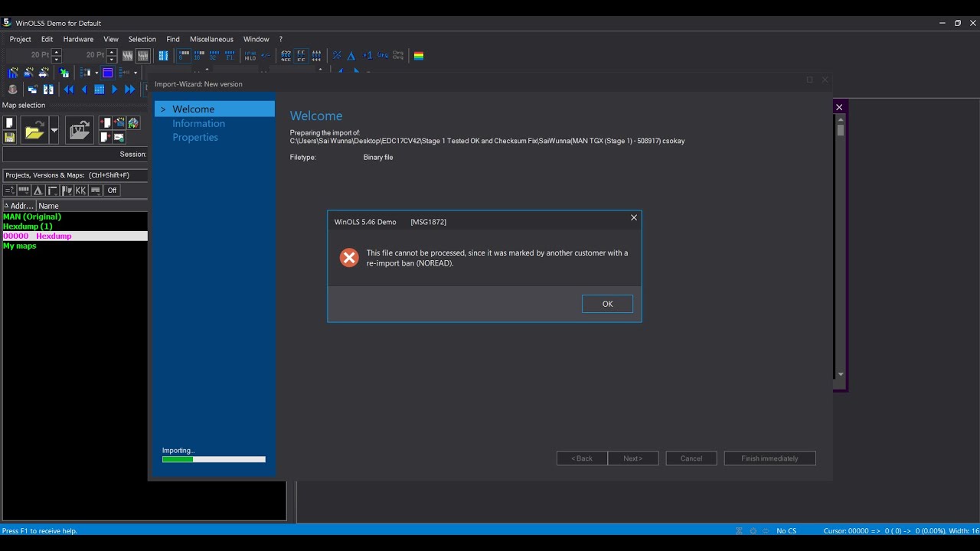
Task: Open the Miscellaneous menu
Action: tap(211, 39)
